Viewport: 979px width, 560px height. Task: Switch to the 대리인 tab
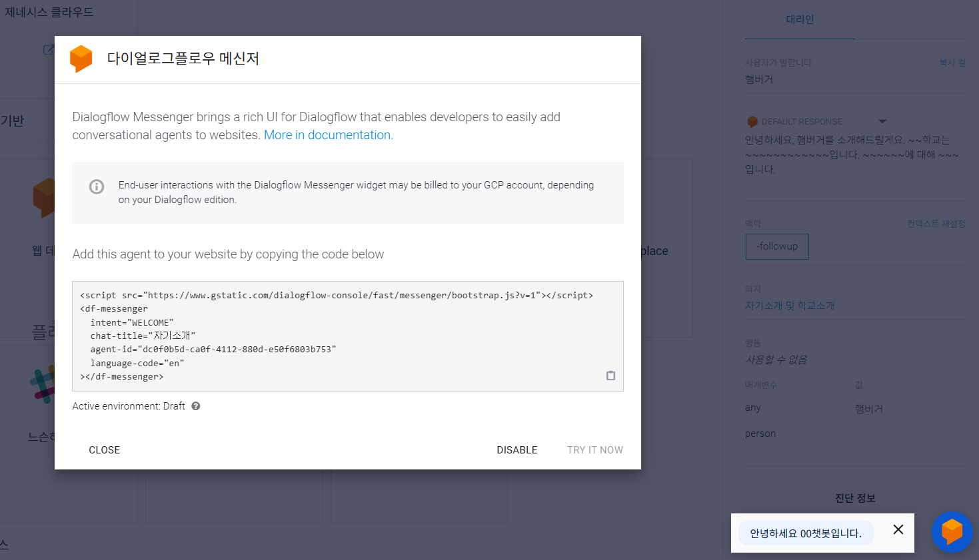[x=800, y=19]
